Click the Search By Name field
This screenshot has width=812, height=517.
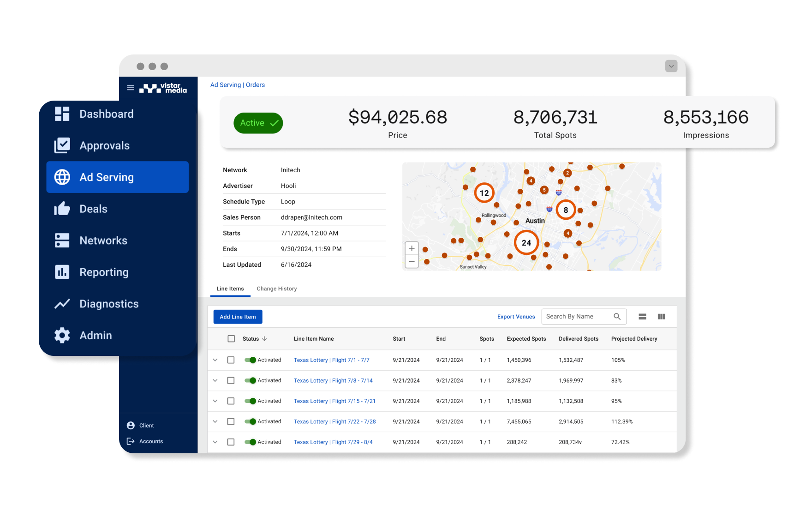pos(584,317)
